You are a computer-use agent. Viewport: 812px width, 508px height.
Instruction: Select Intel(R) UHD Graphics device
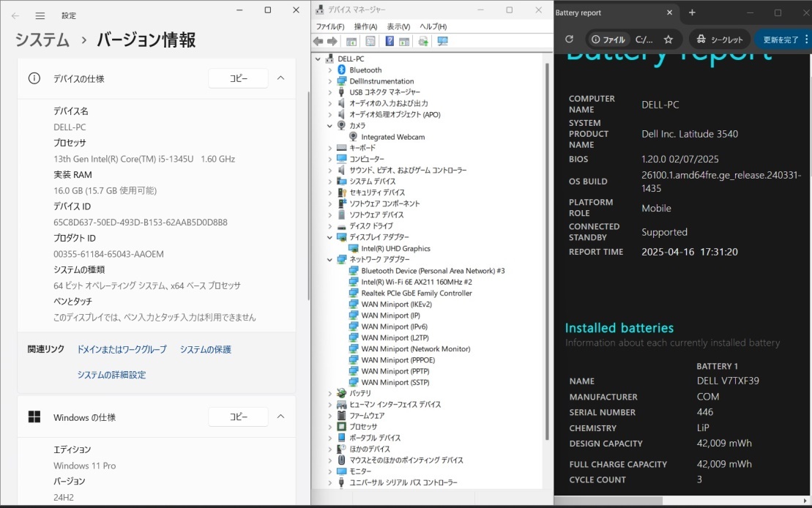pos(395,249)
